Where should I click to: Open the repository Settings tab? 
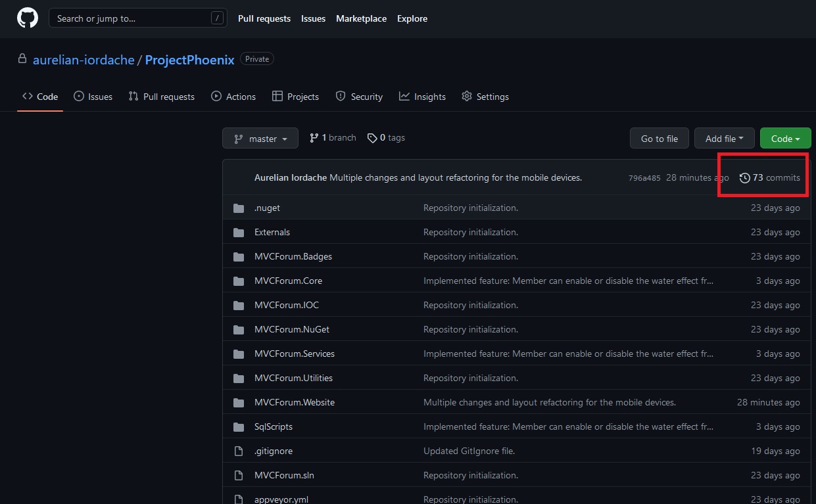point(485,97)
